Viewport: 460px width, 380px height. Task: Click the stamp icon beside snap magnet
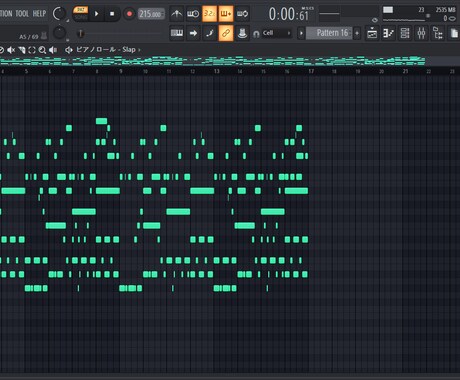click(x=242, y=33)
